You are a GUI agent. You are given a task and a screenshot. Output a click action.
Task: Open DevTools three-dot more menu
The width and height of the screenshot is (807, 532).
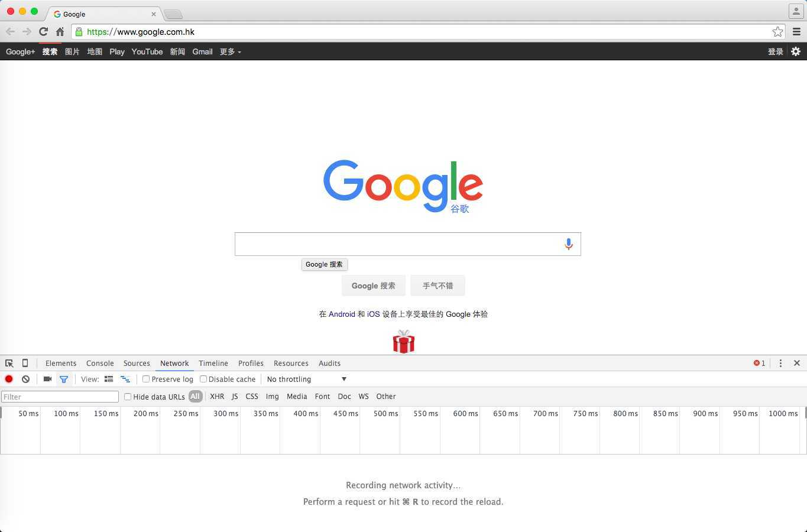click(780, 363)
